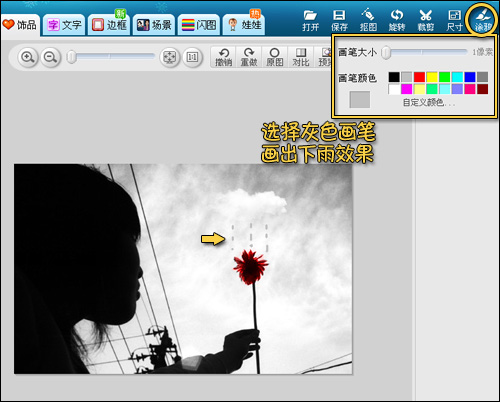
Task: Click the 撤销 undo button
Action: click(223, 57)
